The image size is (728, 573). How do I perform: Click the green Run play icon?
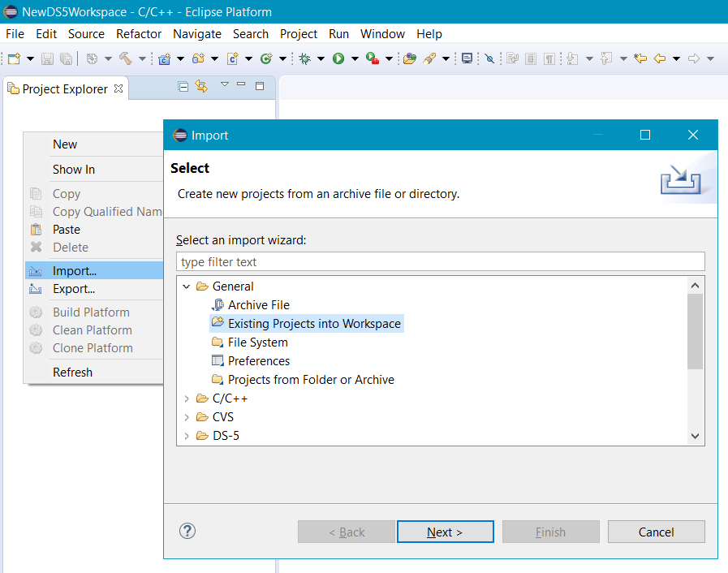(338, 58)
